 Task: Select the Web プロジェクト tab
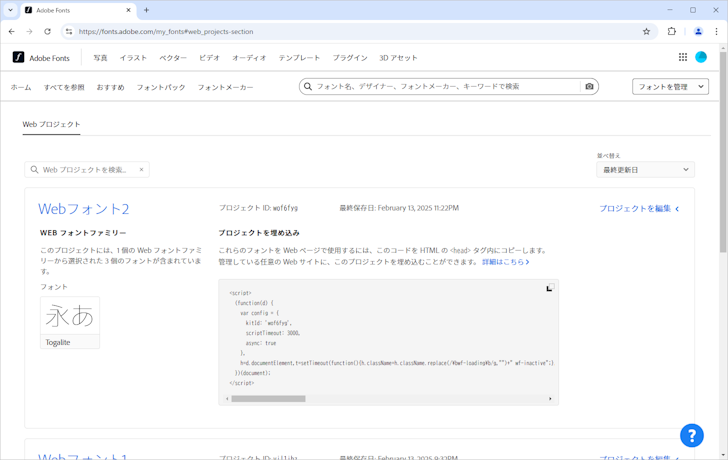pos(52,124)
